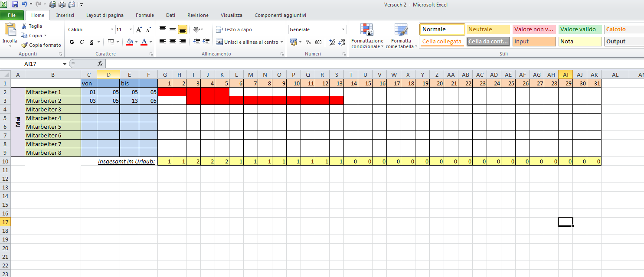Increase font size with the large A icon

pyautogui.click(x=139, y=30)
